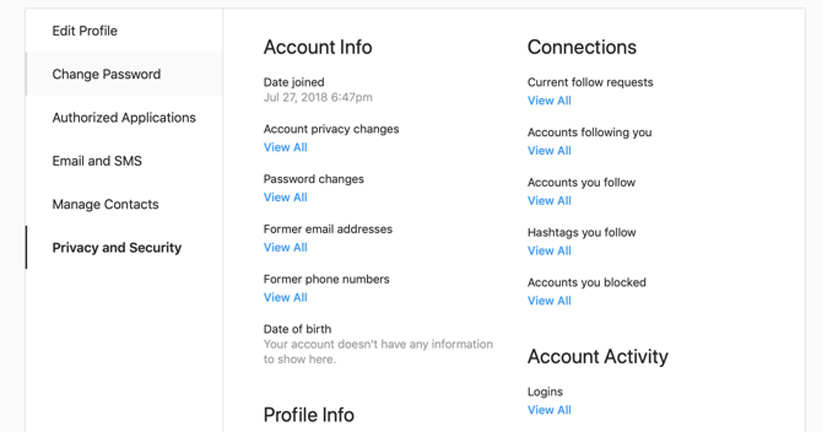Screen dimensions: 822x432
Task: Go to Authorized Applications settings
Action: (x=124, y=118)
